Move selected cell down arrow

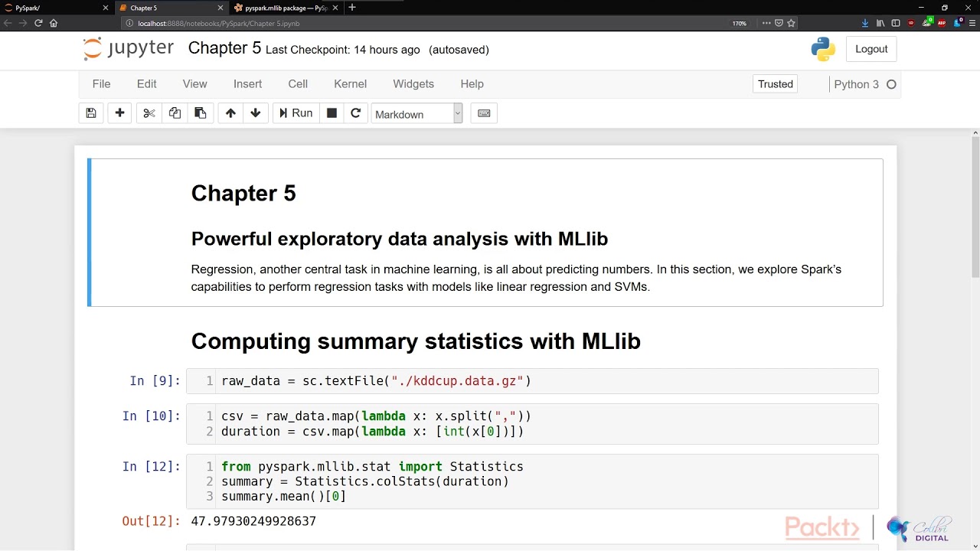click(x=256, y=113)
